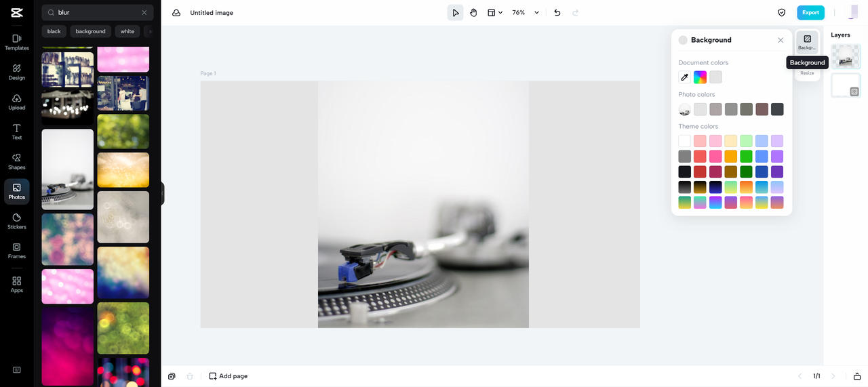The width and height of the screenshot is (868, 387).
Task: Open the 76% zoom level dropdown
Action: click(x=526, y=12)
